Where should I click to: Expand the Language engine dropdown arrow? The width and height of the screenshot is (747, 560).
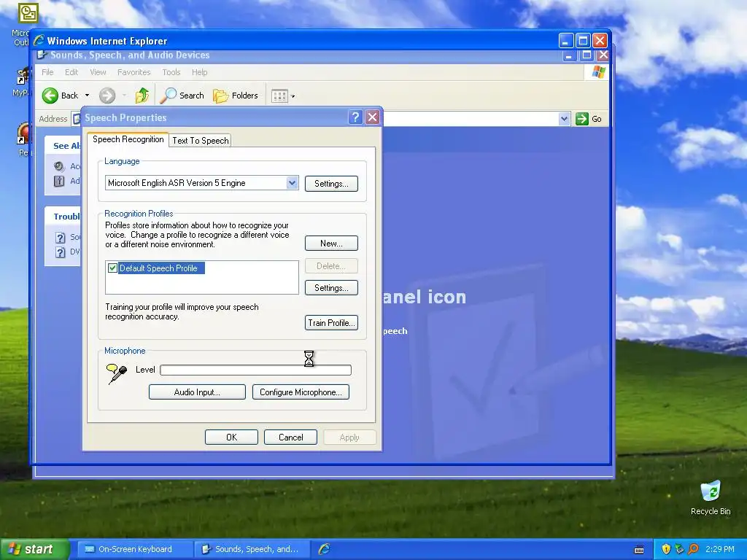(x=292, y=183)
